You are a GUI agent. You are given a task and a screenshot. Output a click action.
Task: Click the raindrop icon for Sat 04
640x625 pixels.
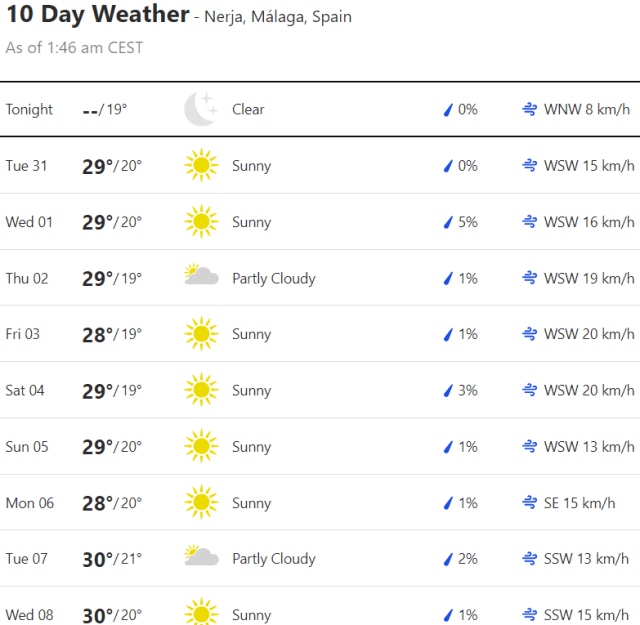click(449, 390)
